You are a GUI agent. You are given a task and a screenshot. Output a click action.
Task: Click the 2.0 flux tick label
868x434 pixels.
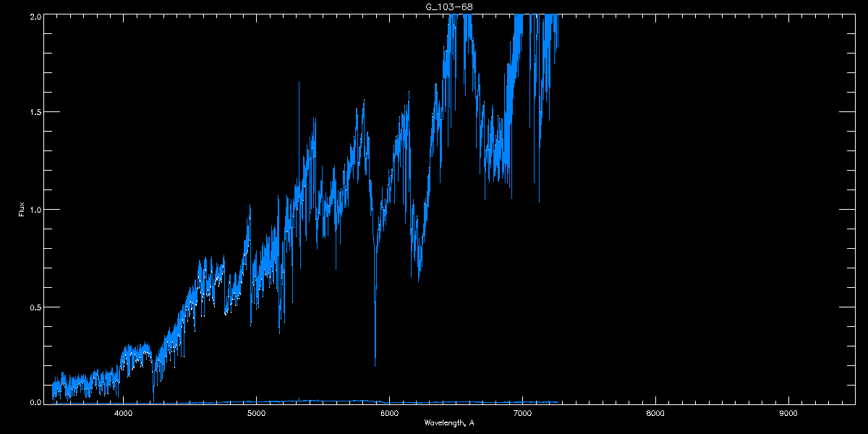tap(35, 16)
